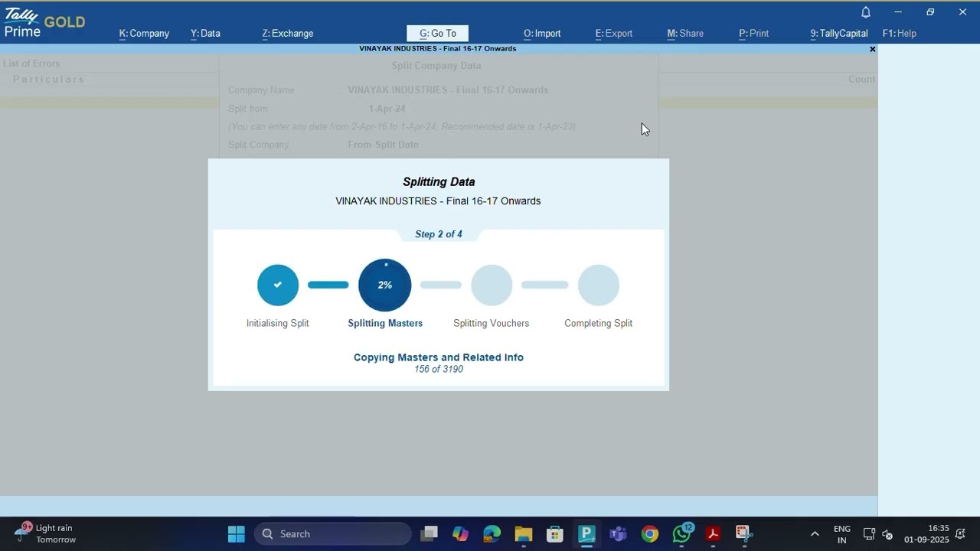Open the Windows notification center icon

(x=960, y=534)
